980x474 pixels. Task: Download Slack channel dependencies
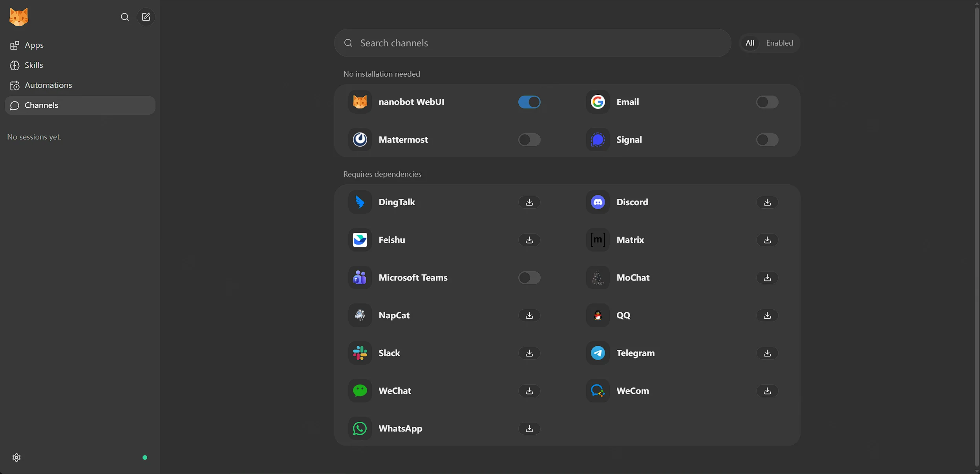click(x=529, y=353)
